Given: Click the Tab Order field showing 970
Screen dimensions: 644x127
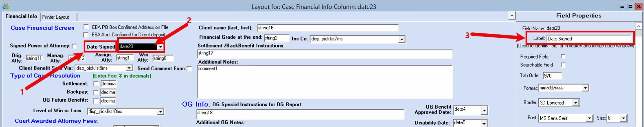Looking at the screenshot, I should pos(552,76).
